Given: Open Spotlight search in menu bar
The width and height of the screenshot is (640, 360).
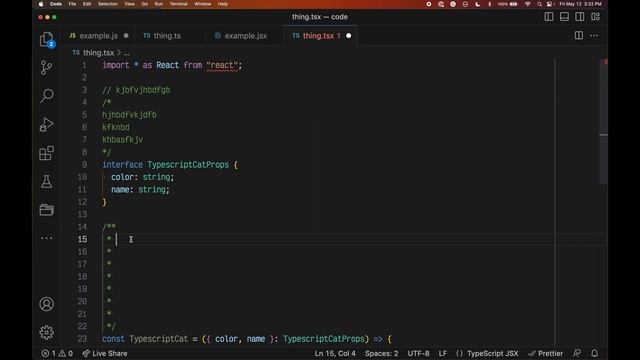Looking at the screenshot, I should coord(539,4).
